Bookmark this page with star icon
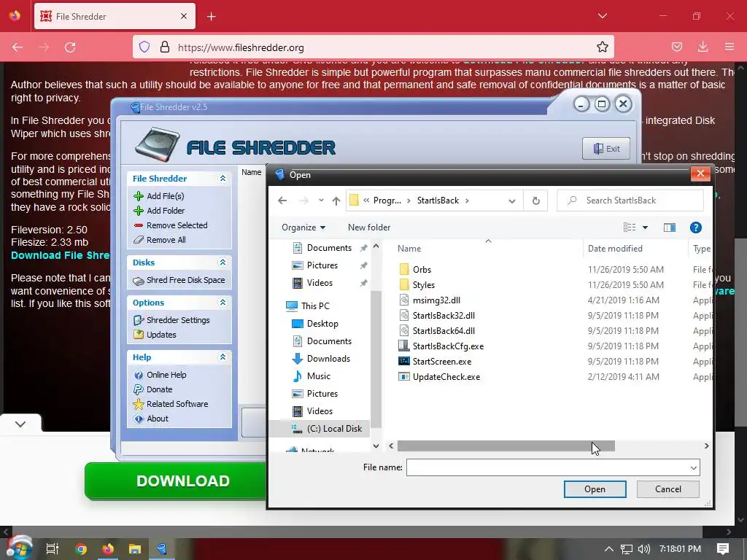Image resolution: width=747 pixels, height=560 pixels. pyautogui.click(x=602, y=47)
